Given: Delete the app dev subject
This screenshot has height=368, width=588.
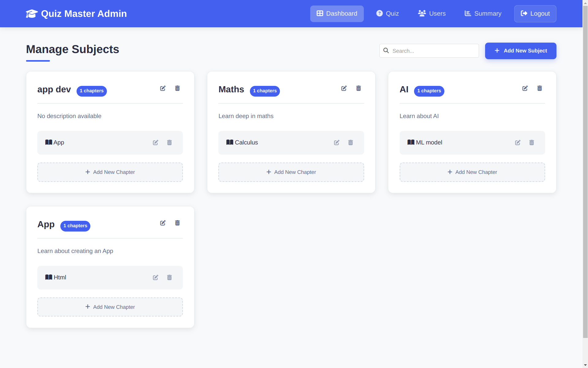Looking at the screenshot, I should (177, 88).
